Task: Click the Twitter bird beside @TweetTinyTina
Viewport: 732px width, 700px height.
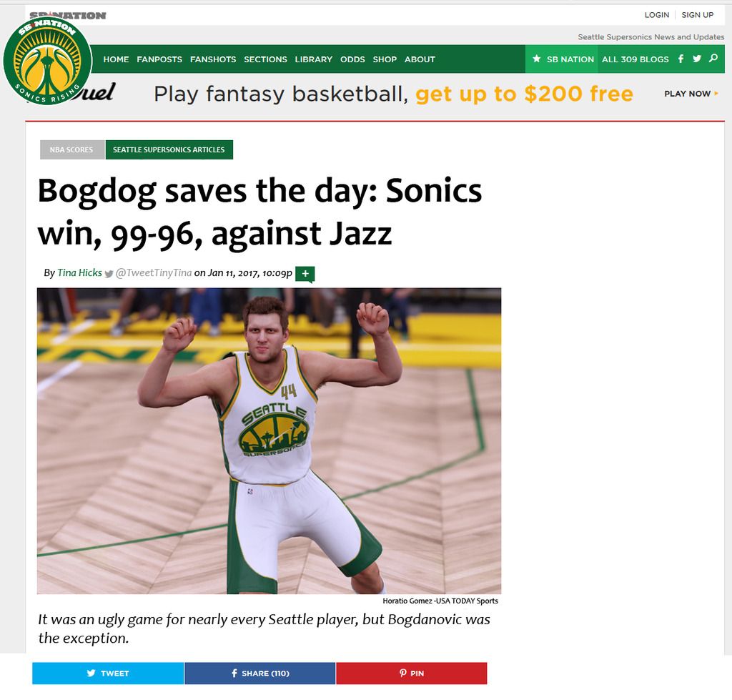Action: click(109, 274)
